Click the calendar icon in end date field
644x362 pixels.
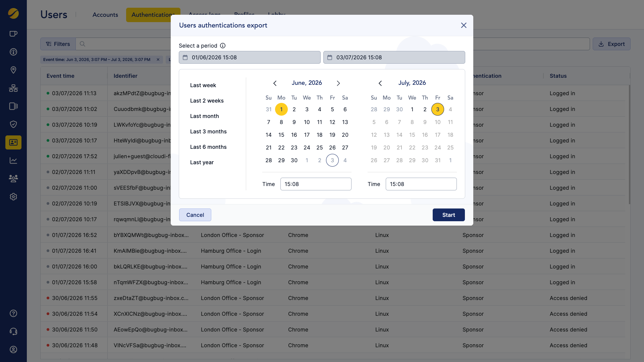(330, 58)
